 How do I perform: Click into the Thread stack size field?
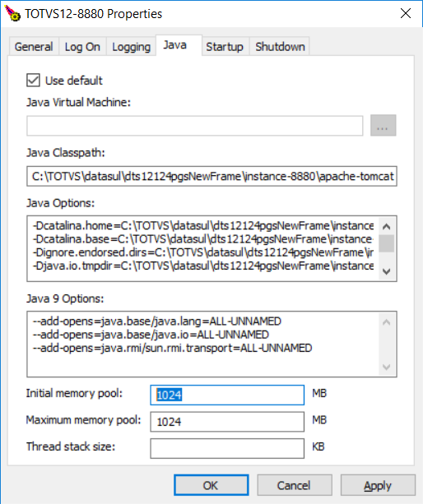(x=227, y=448)
